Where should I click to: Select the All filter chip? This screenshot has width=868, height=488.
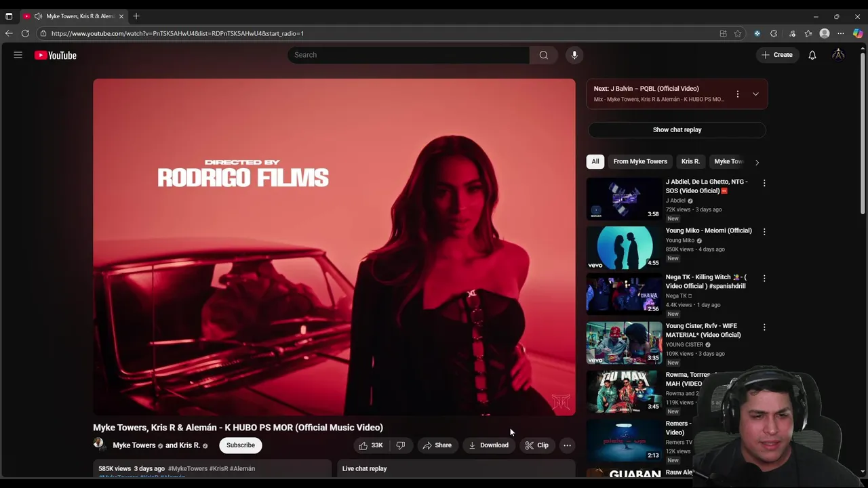click(x=595, y=161)
